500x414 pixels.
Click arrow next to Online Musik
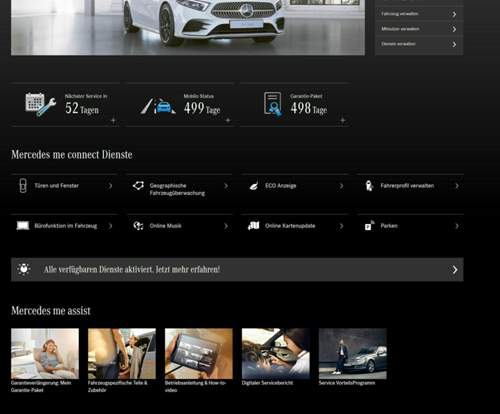click(x=226, y=226)
